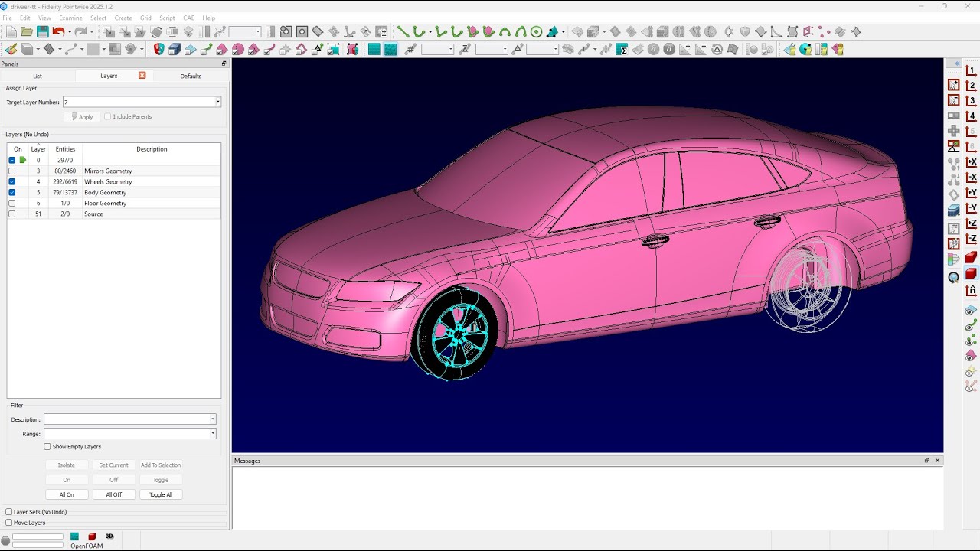The width and height of the screenshot is (980, 551).
Task: Click the green connector draw tool
Action: [x=403, y=32]
